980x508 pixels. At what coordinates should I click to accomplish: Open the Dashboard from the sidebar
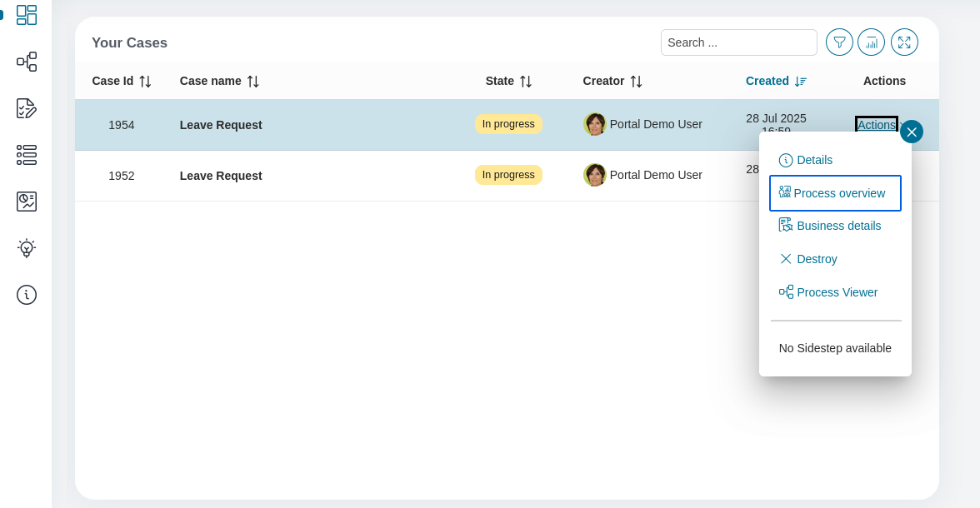click(27, 15)
